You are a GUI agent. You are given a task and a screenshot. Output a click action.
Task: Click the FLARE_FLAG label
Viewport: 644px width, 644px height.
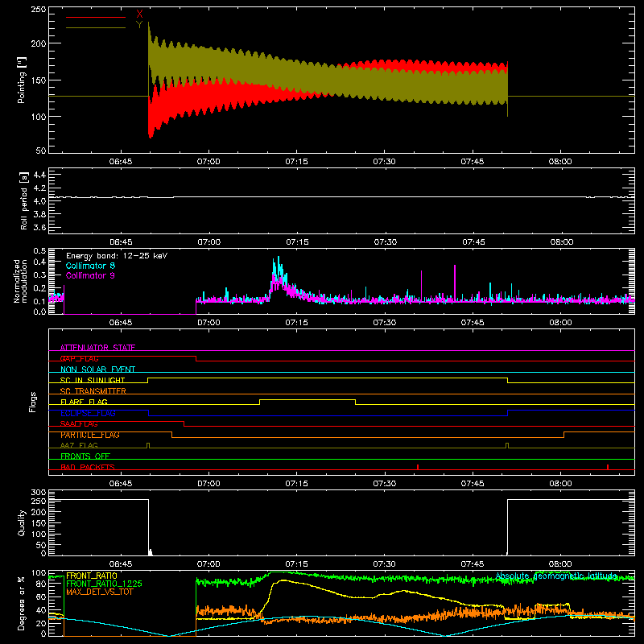(84, 402)
